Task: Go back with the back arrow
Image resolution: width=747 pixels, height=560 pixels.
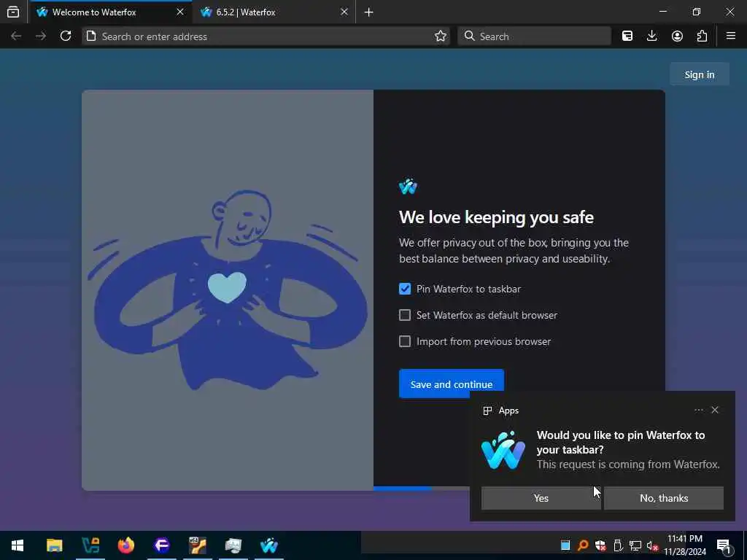Action: click(16, 36)
